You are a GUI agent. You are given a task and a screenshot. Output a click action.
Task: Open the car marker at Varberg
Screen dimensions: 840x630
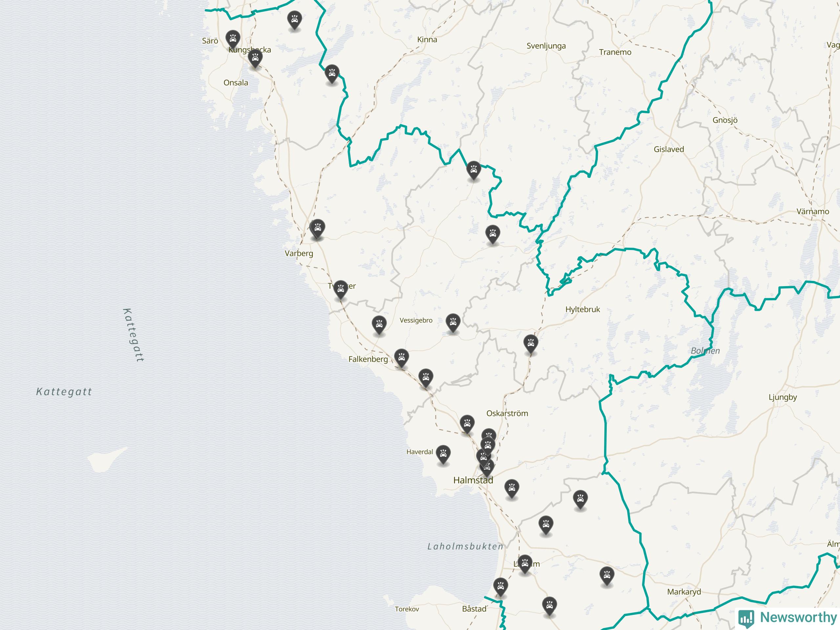[x=317, y=228]
